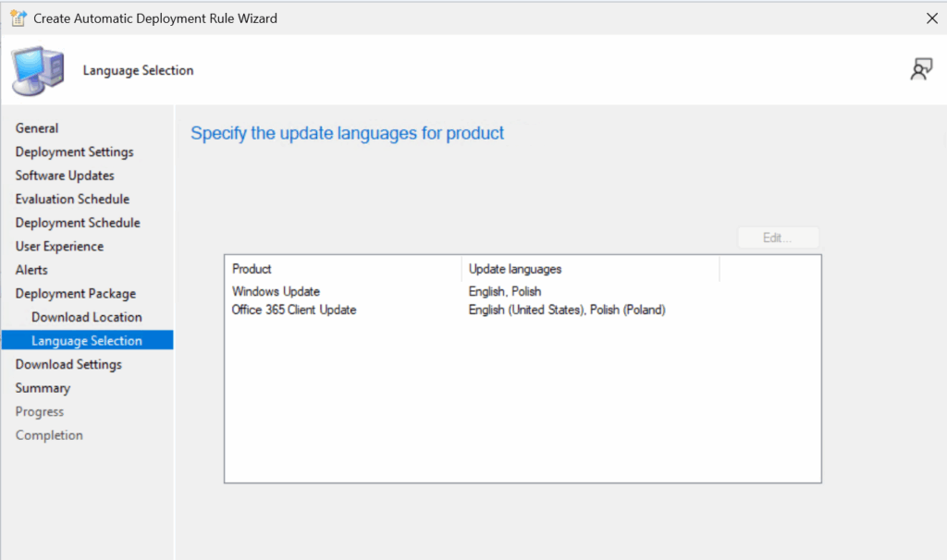
Task: Select the highlighted Language Selection step
Action: 86,341
